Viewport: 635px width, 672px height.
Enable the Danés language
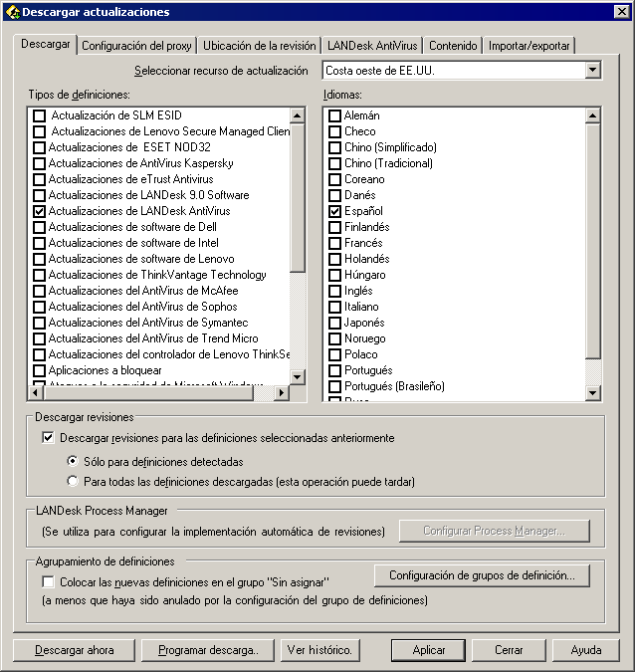[334, 195]
